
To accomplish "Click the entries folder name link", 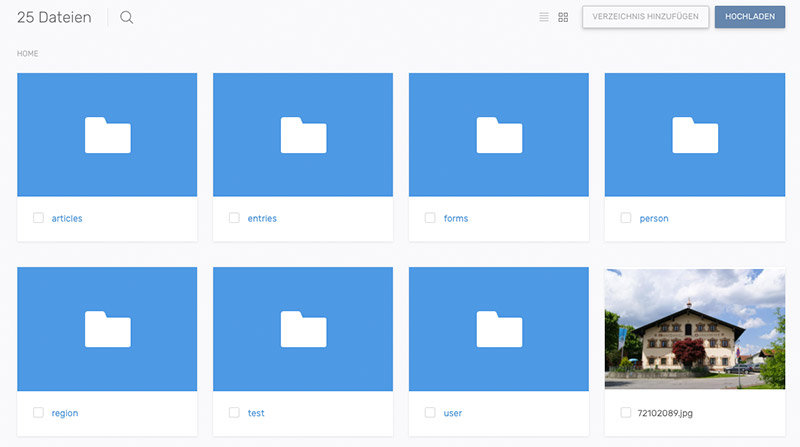I will click(262, 218).
